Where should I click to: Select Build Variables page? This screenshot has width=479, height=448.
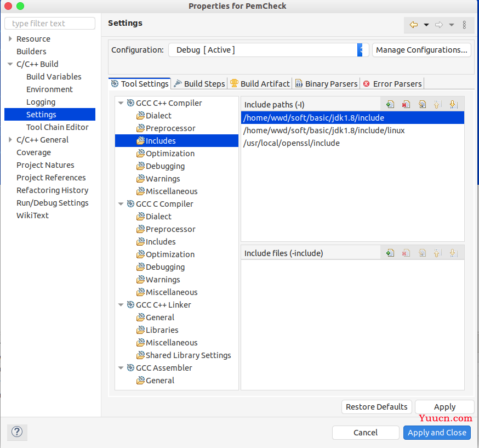(54, 77)
